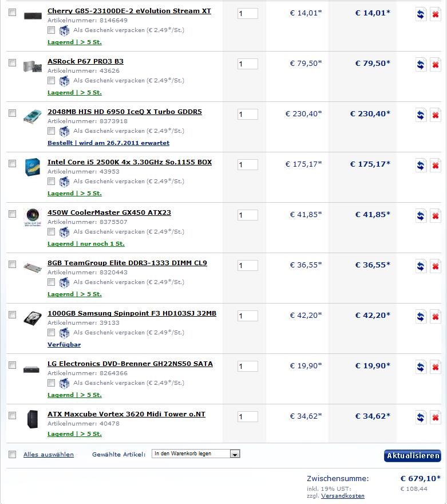Click Samsung Spinpoint hard drive thumbnail

[x=33, y=318]
